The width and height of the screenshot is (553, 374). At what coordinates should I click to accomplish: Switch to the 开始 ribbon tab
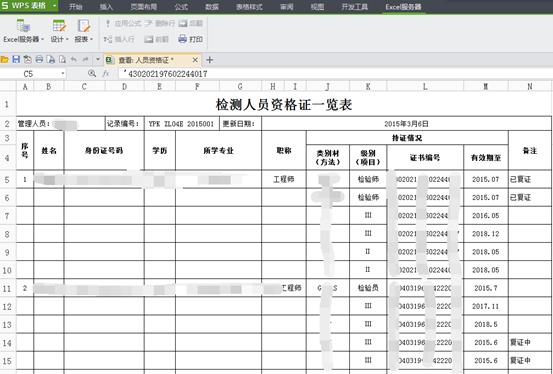coord(75,7)
